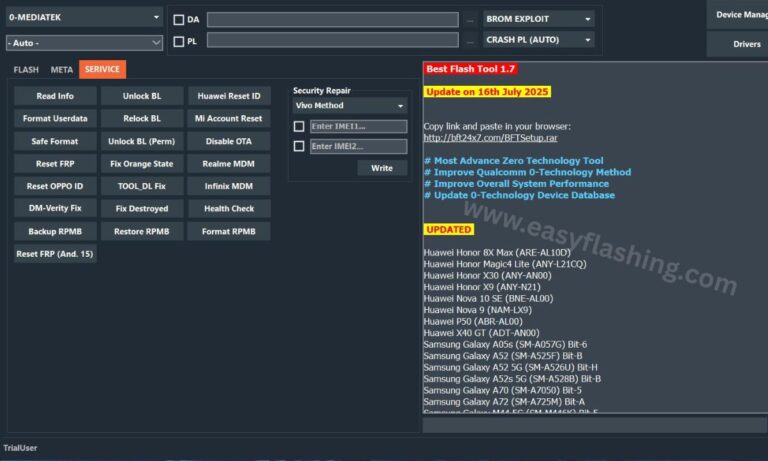Click the DA file path field
The height and width of the screenshot is (461, 768).
pyautogui.click(x=333, y=20)
